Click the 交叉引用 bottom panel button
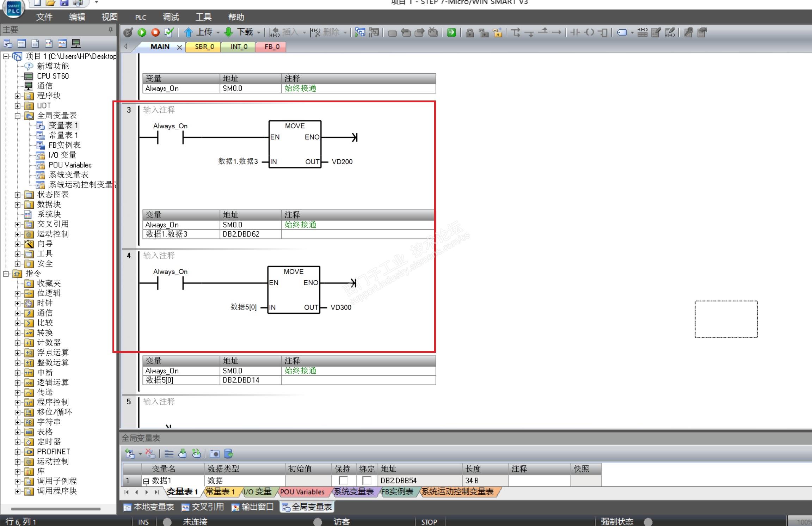The image size is (812, 526). pyautogui.click(x=203, y=507)
